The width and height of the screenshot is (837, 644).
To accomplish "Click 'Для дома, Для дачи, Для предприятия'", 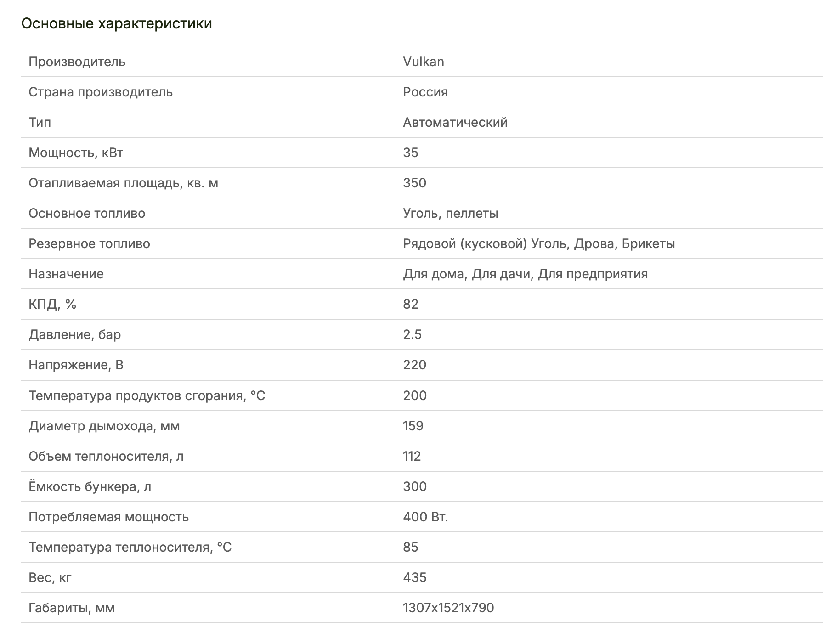I will [x=525, y=274].
